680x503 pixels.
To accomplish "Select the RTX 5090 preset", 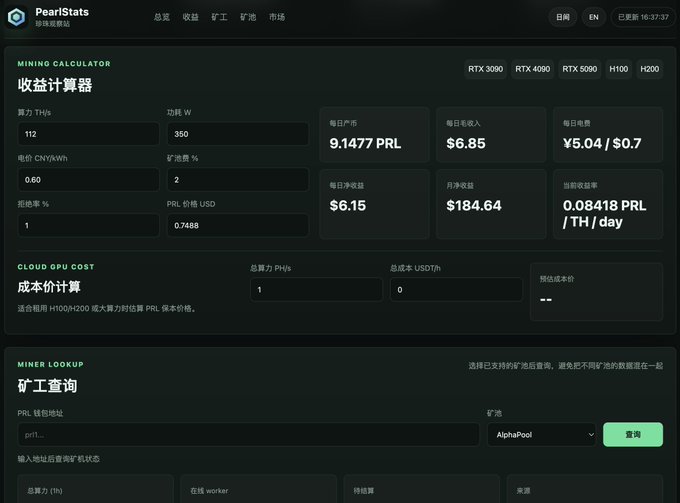I will click(579, 69).
